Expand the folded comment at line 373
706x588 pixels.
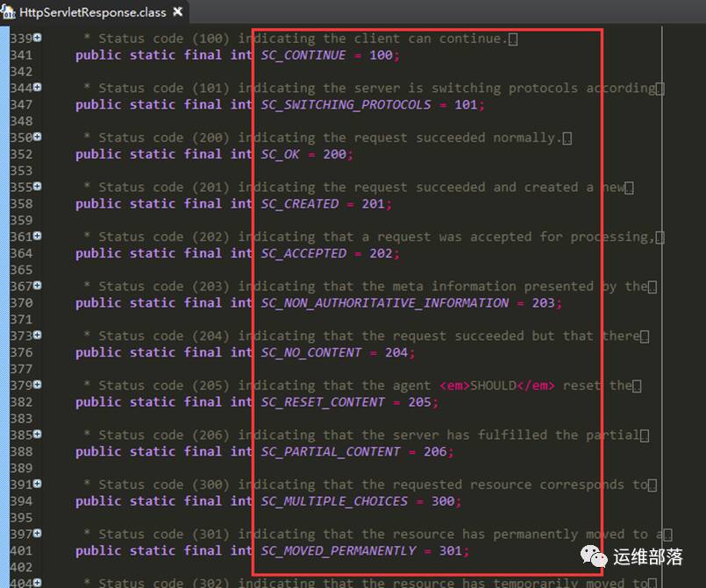[36, 336]
